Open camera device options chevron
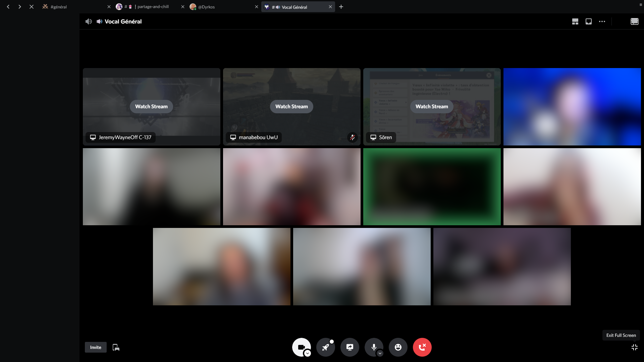This screenshot has width=644, height=362. pos(308,354)
